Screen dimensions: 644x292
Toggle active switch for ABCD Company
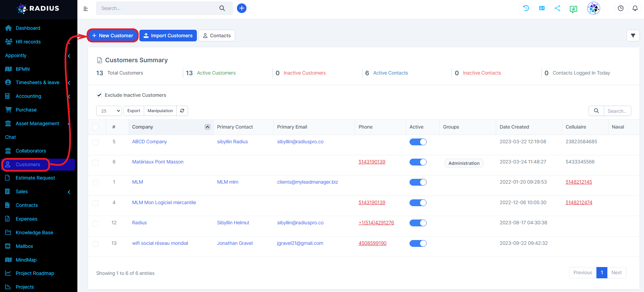tap(418, 142)
